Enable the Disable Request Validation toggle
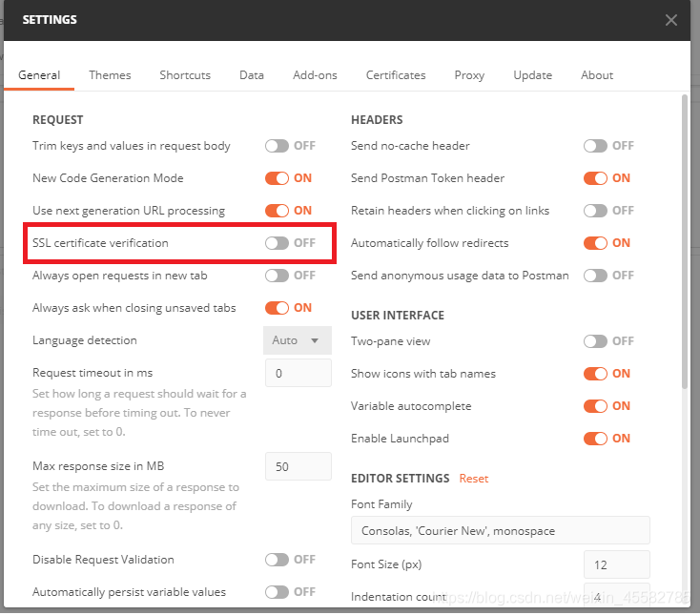 (x=277, y=560)
